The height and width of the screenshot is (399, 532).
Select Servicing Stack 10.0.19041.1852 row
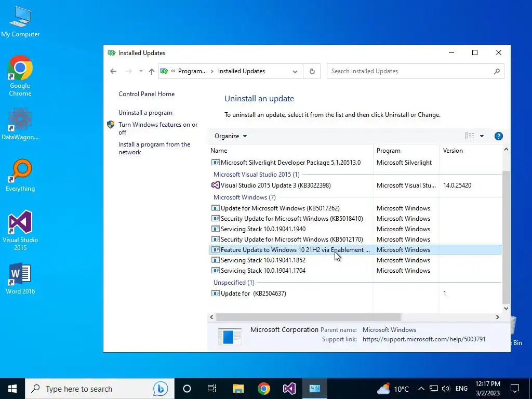[x=355, y=260]
